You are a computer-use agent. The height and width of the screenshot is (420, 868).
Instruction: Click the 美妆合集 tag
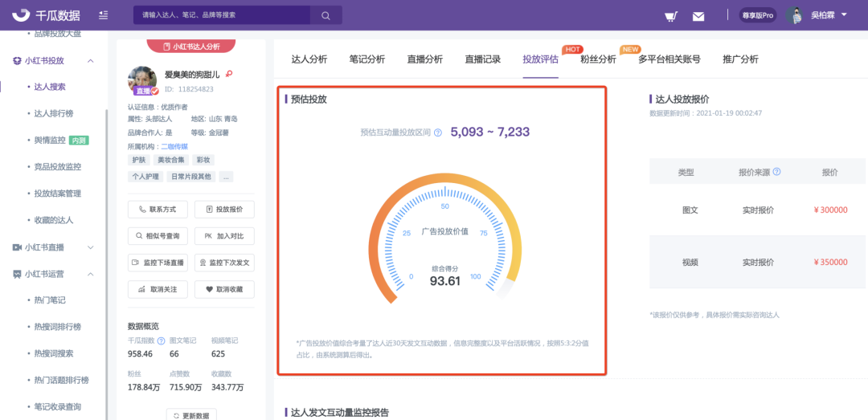tap(171, 160)
